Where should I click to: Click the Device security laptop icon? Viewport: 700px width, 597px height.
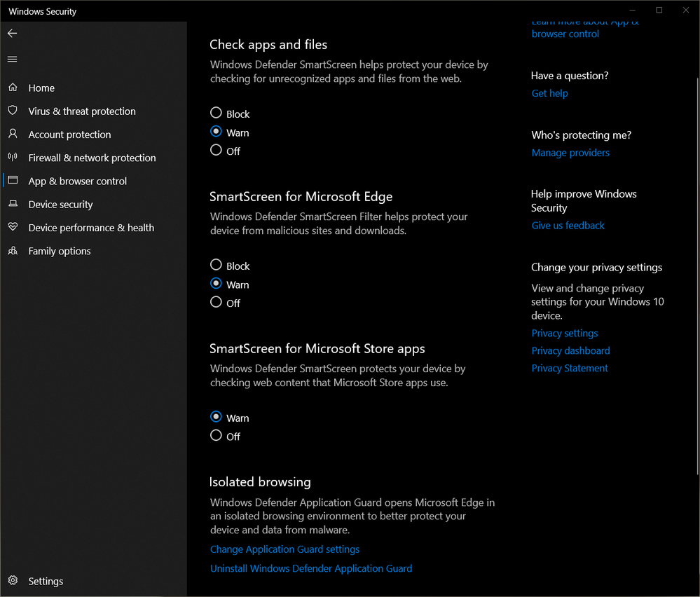coord(13,204)
